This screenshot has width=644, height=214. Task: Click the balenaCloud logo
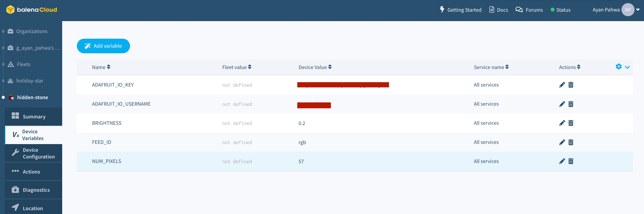pos(32,10)
